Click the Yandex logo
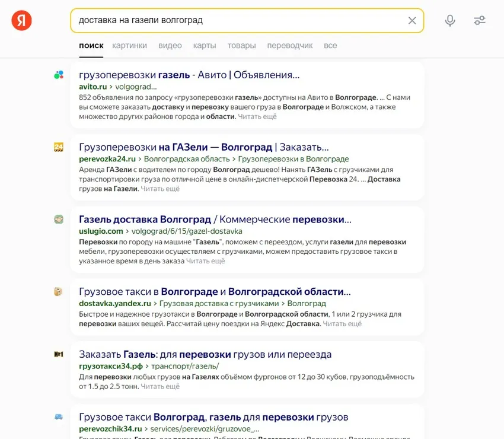 (x=21, y=20)
